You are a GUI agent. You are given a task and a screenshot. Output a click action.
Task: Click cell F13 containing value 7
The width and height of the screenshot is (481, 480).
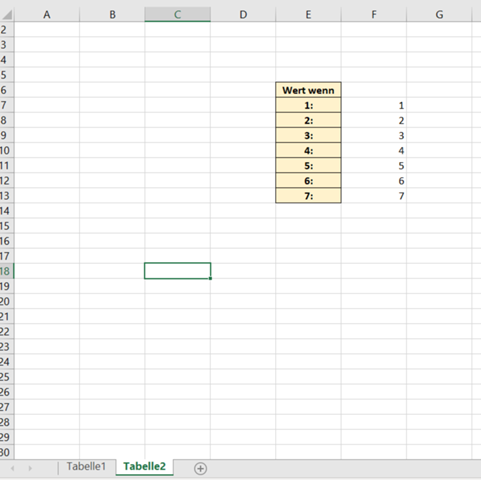(x=374, y=196)
